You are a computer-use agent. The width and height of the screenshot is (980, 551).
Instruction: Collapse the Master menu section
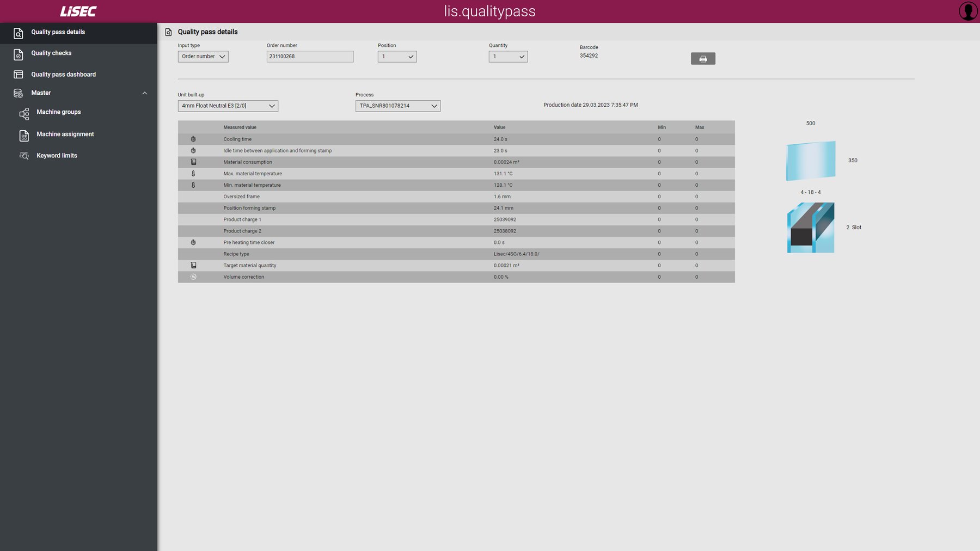click(144, 93)
